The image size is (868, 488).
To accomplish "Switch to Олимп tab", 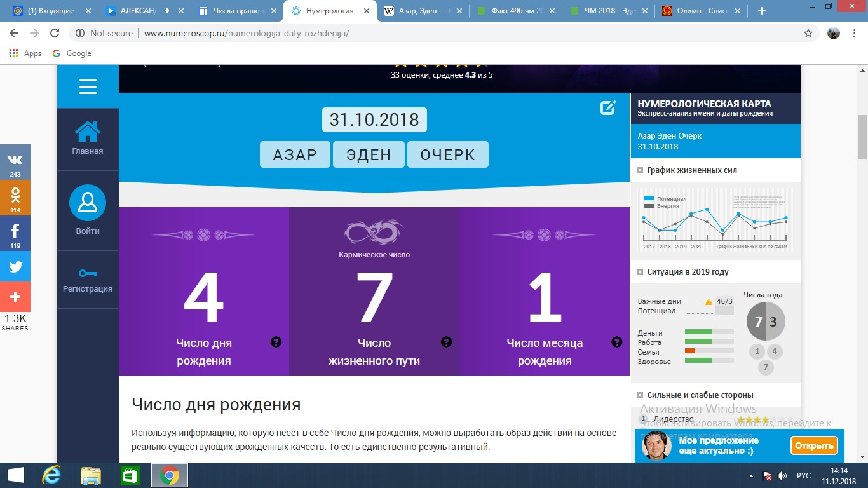I will click(702, 11).
